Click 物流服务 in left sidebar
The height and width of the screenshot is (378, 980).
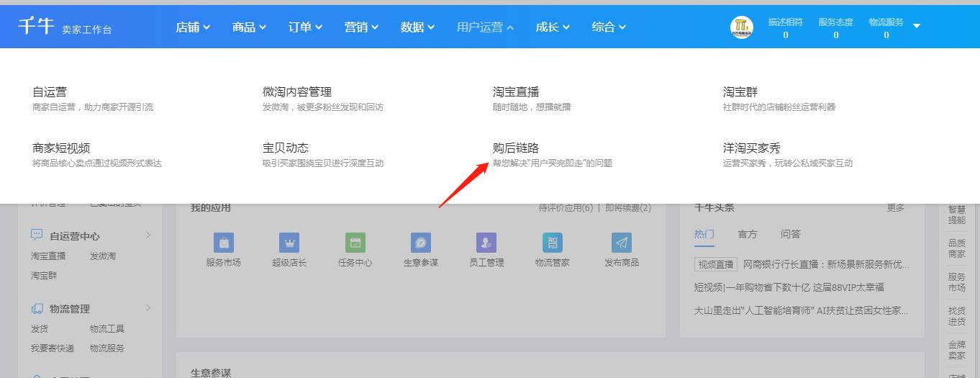[x=107, y=348]
